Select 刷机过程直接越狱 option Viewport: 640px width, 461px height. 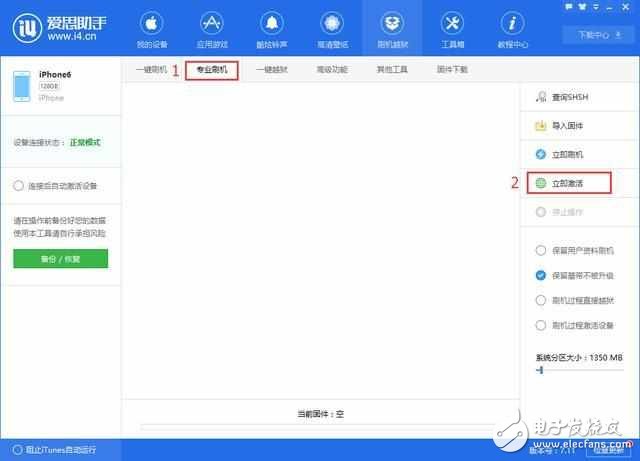coord(540,300)
